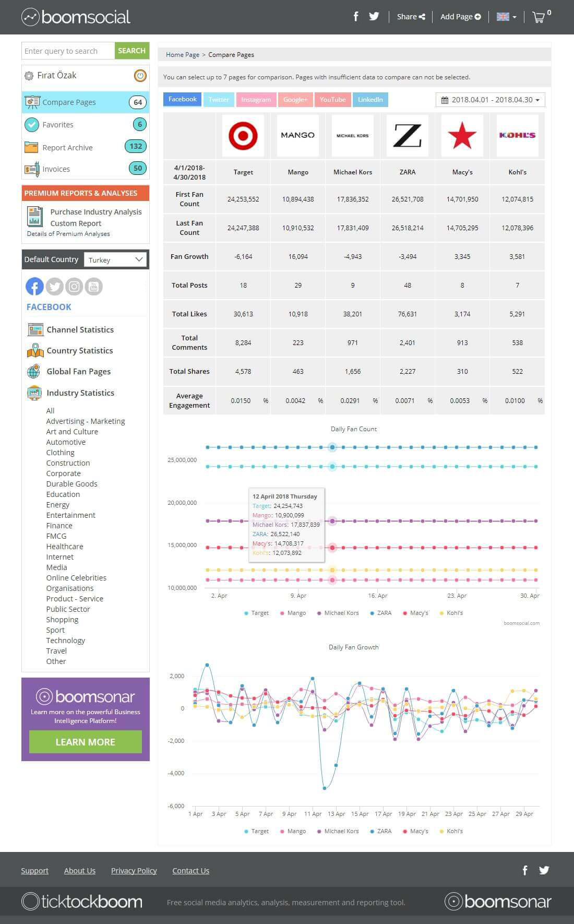
Task: Open the shopping cart icon
Action: click(x=538, y=17)
